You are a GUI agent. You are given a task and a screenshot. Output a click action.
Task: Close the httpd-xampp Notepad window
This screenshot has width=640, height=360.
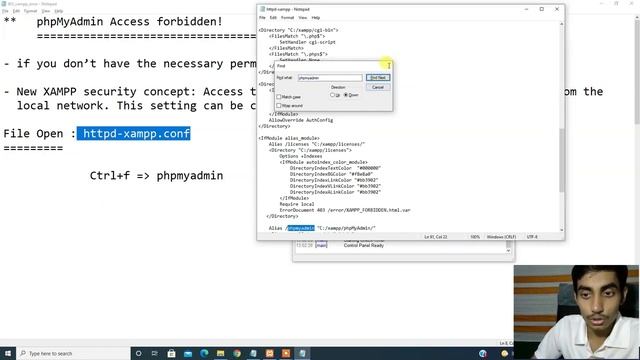pos(557,9)
